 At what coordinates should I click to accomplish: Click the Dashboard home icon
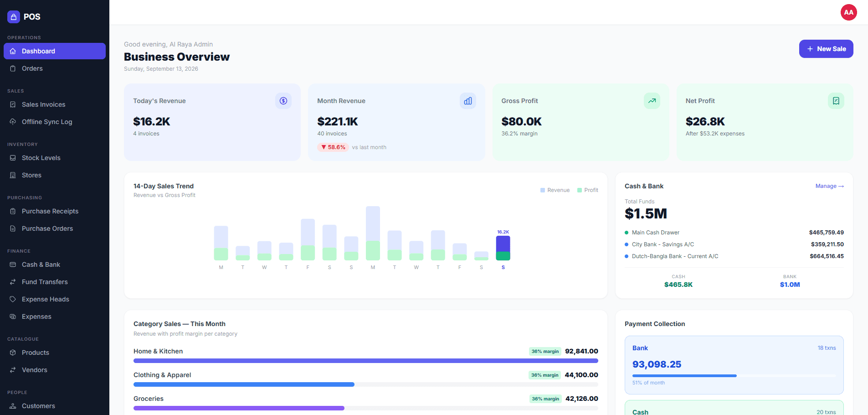[13, 51]
